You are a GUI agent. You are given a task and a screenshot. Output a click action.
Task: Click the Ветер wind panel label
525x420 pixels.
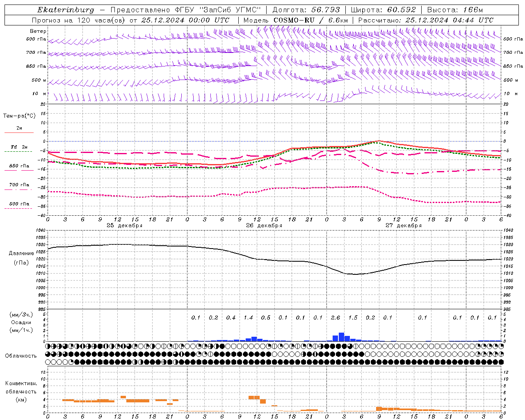pyautogui.click(x=38, y=31)
